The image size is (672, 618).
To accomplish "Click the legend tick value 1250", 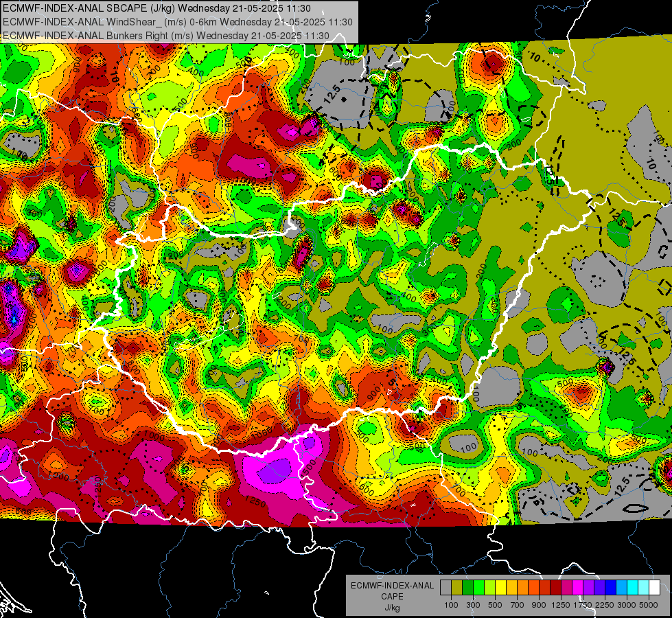I will [561, 605].
